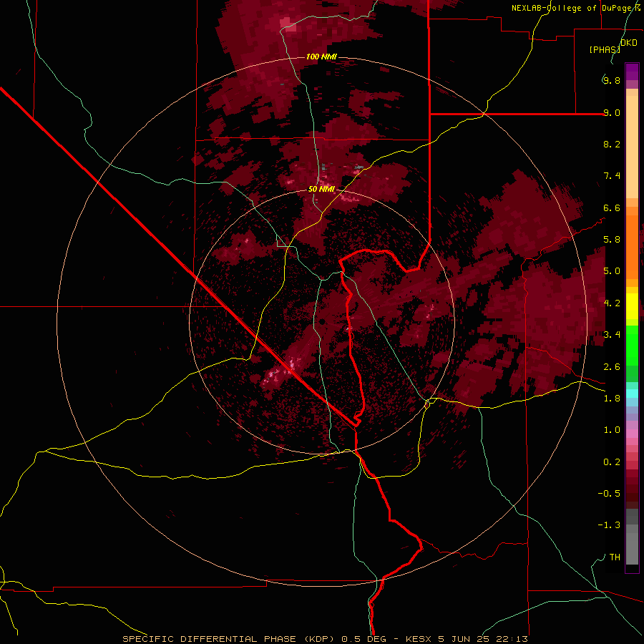Pick the purple top segment of the color bar

(x=632, y=72)
